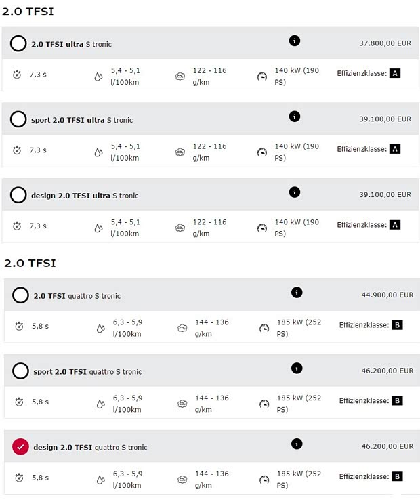Open info icon for design 2.0 TFSI quattro
The width and height of the screenshot is (420, 504).
point(296,444)
